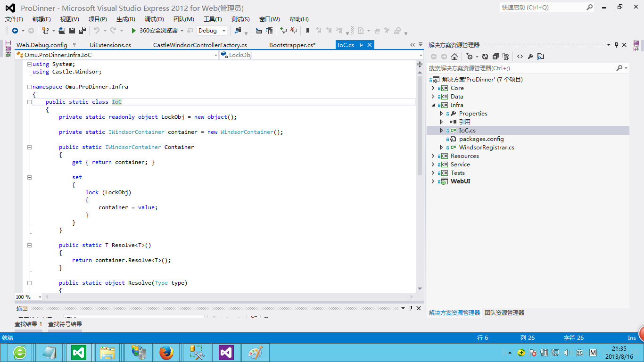
Task: Click the Refresh icon in Solution Explorer
Action: click(x=485, y=57)
